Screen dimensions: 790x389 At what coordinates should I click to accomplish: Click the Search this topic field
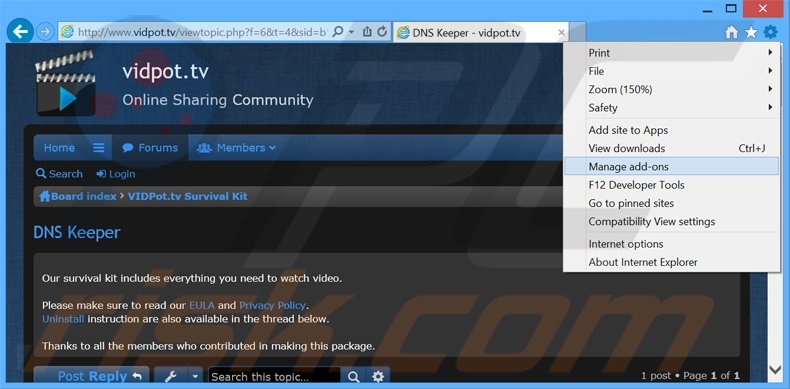tap(275, 376)
